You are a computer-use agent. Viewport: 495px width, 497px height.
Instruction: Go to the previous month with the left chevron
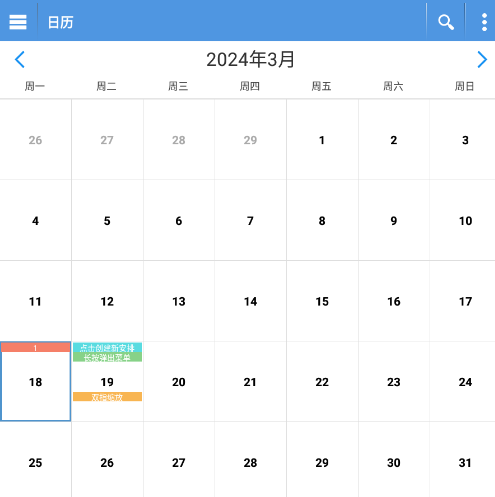tap(20, 60)
